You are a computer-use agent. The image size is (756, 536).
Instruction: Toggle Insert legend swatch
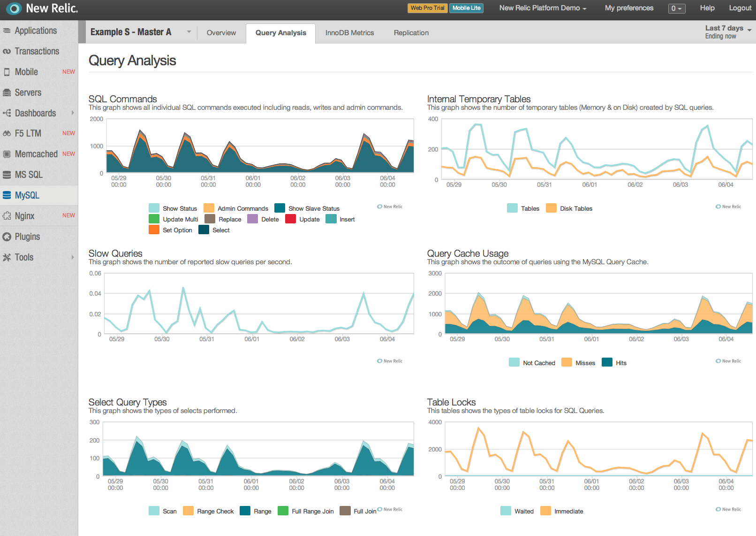tap(331, 219)
